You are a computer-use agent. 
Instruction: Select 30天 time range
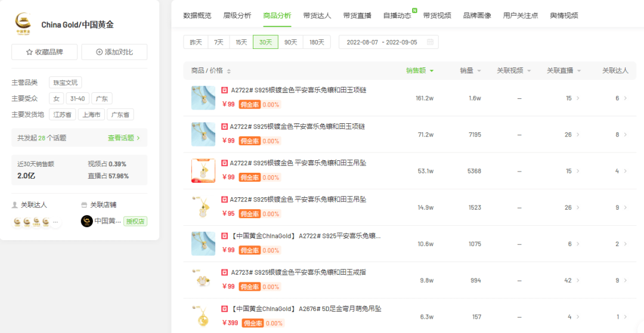[266, 42]
